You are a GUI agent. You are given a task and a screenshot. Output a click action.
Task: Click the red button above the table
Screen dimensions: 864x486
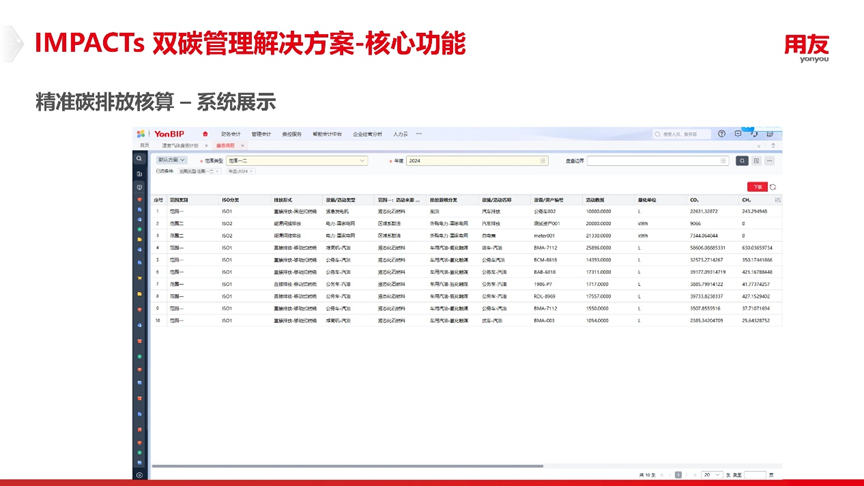[757, 187]
